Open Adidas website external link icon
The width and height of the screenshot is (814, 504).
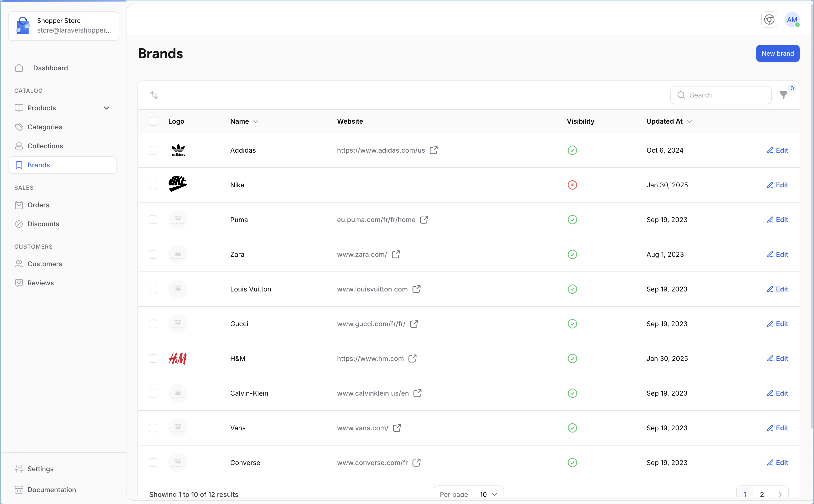pyautogui.click(x=433, y=150)
